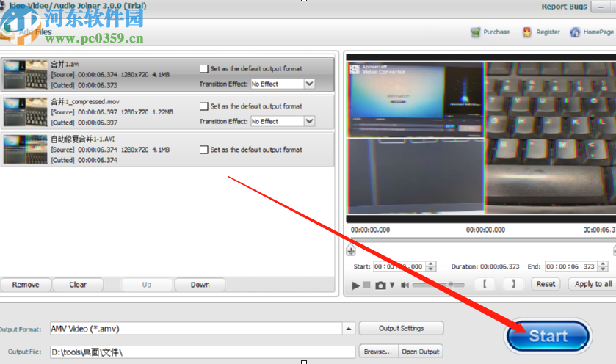This screenshot has width=616, height=364.
Task: Select thumbnail of 合并1_compressed.mov
Action: coord(26,112)
